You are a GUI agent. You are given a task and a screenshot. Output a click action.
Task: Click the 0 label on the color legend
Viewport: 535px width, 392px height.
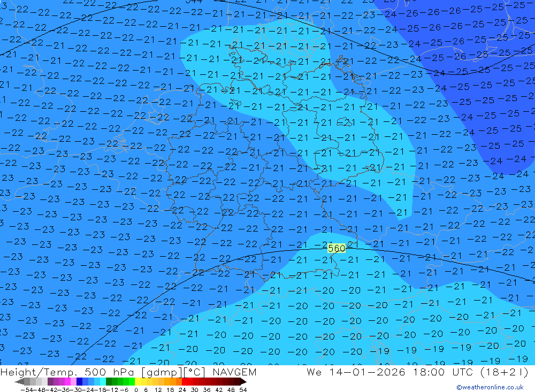(x=136, y=390)
